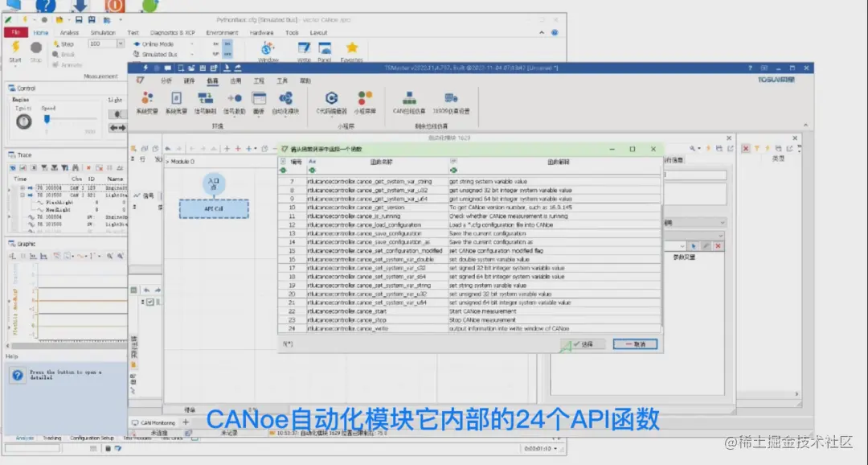Open the File menu in CANoe
Image resolution: width=868 pixels, height=465 pixels.
point(15,33)
